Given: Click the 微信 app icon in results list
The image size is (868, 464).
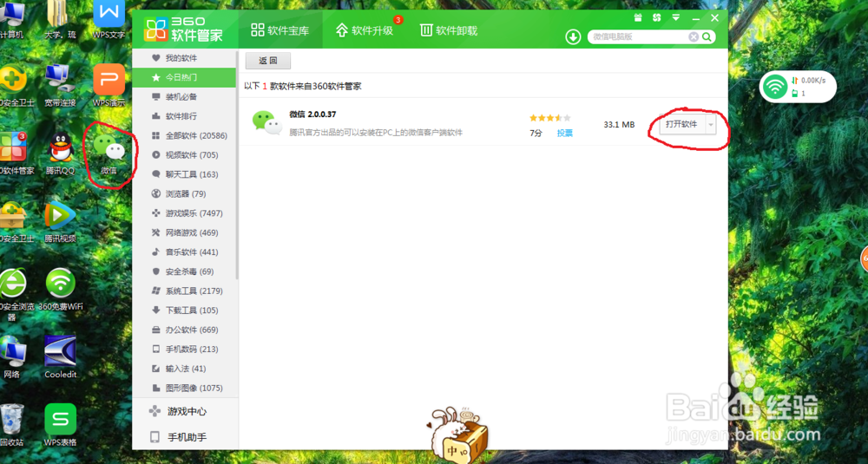Looking at the screenshot, I should (x=266, y=123).
